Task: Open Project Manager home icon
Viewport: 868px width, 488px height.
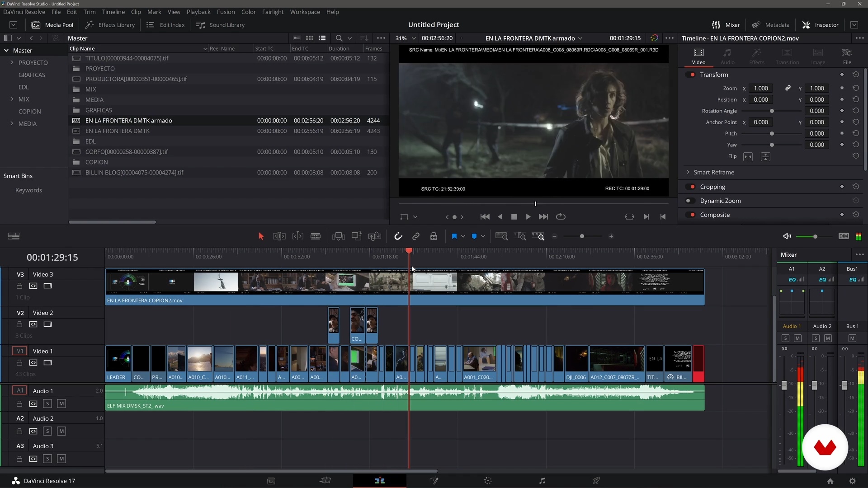Action: point(830,481)
